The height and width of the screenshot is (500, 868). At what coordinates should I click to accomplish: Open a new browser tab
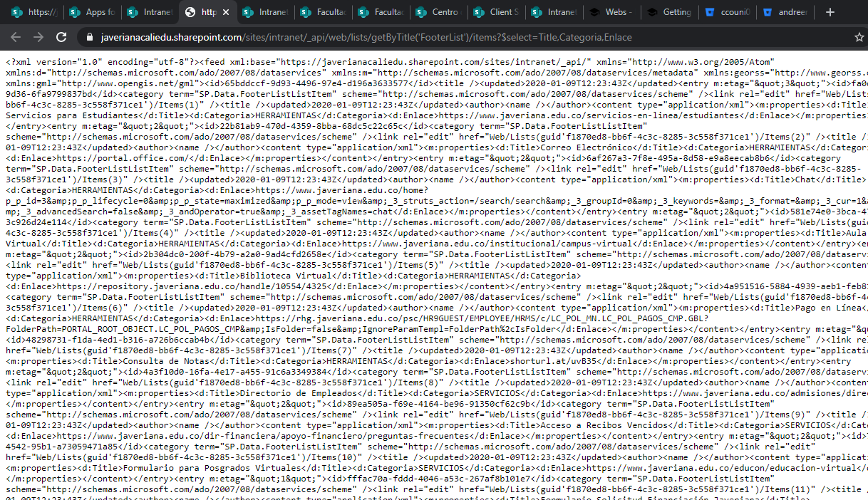point(830,12)
